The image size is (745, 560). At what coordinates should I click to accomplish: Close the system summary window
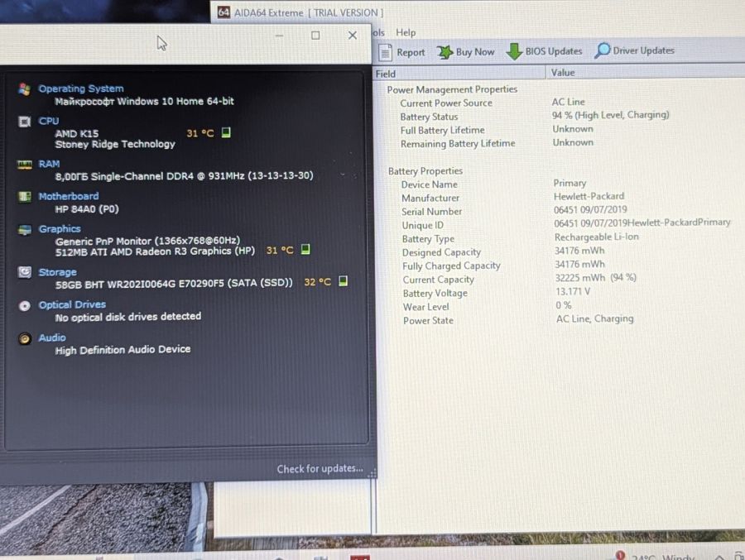[352, 35]
